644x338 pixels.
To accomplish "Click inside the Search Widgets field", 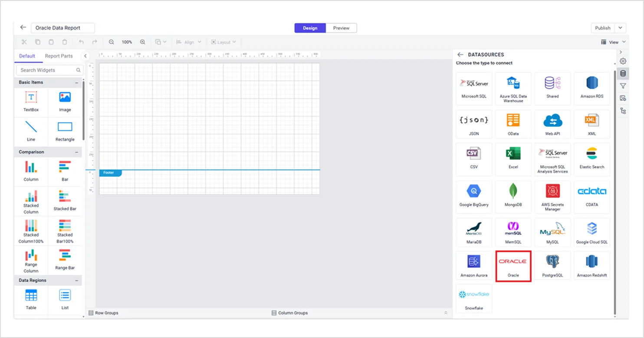I will [x=46, y=70].
